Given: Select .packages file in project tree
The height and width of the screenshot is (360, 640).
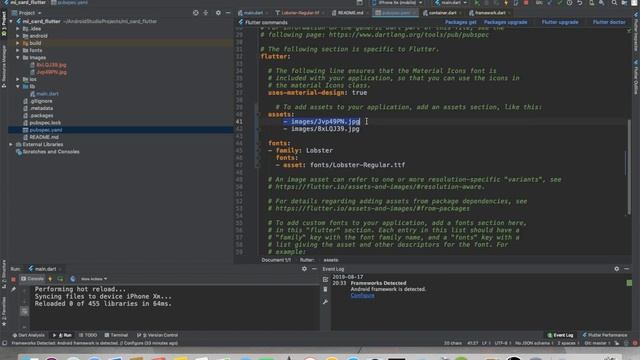Looking at the screenshot, I should [x=41, y=116].
